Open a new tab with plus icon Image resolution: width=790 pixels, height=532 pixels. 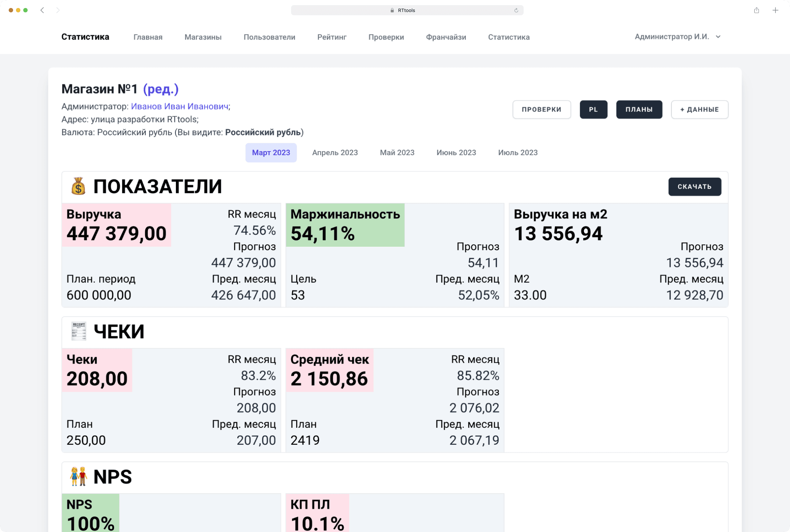coord(775,10)
